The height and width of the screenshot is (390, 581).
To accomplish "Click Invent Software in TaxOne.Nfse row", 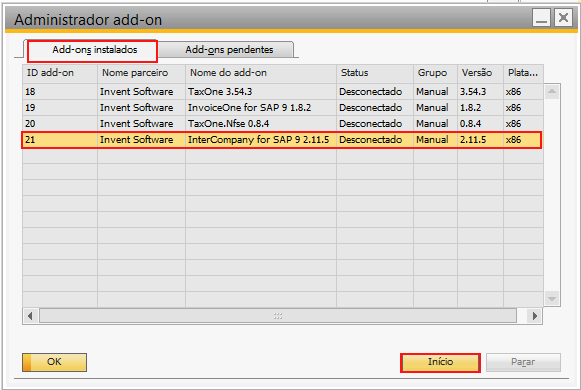I will (136, 124).
